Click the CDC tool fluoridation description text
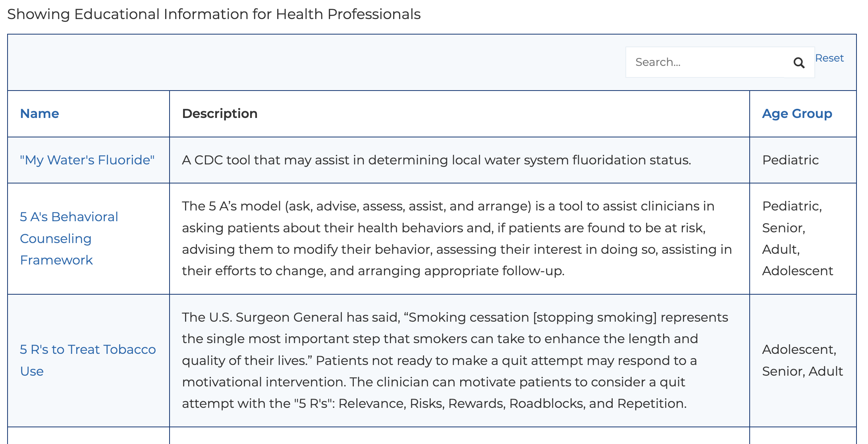Screen dimensions: 868x444 [x=436, y=160]
